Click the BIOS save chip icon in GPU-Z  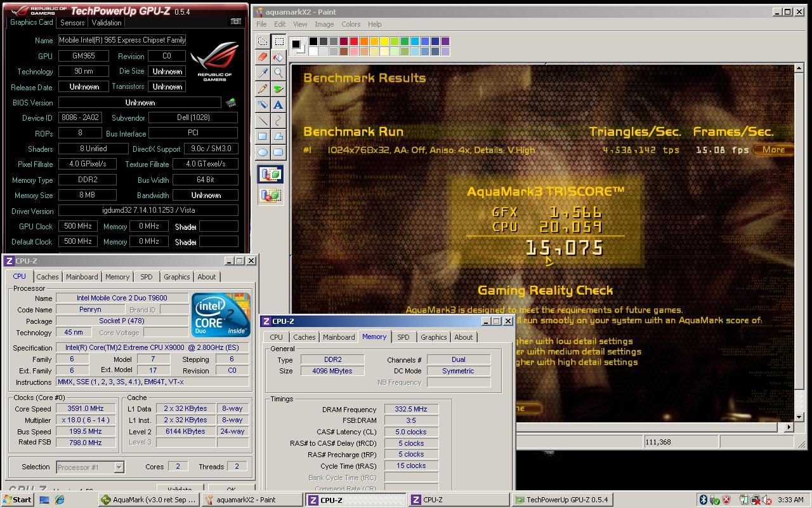231,102
